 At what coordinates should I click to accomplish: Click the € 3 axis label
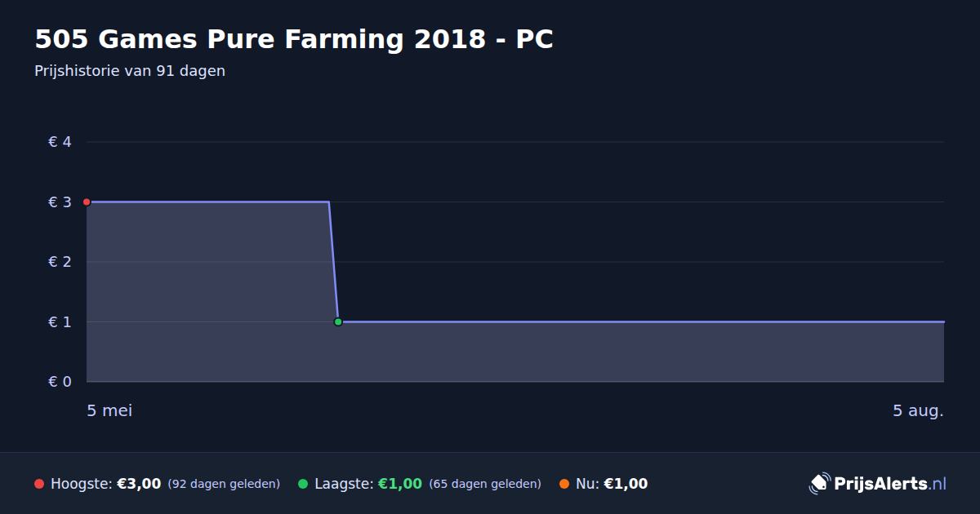[x=60, y=202]
